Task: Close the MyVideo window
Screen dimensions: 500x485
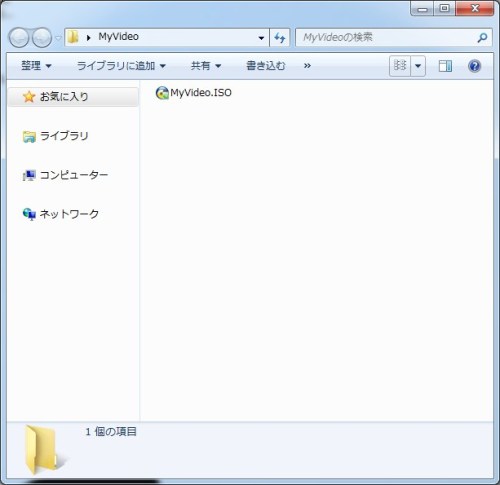Action: pos(475,9)
